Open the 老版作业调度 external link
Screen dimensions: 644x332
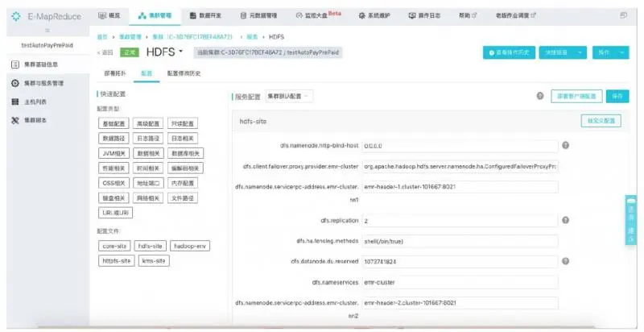[x=516, y=15]
